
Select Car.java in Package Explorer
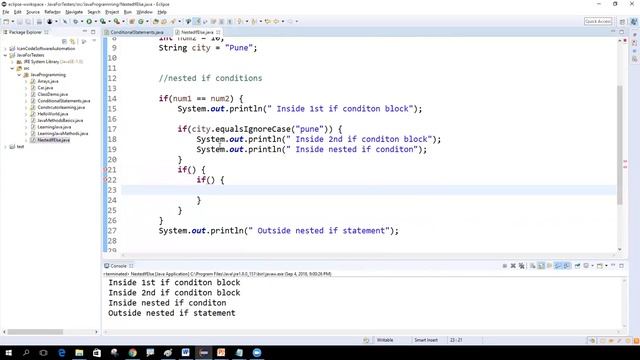[x=45, y=88]
